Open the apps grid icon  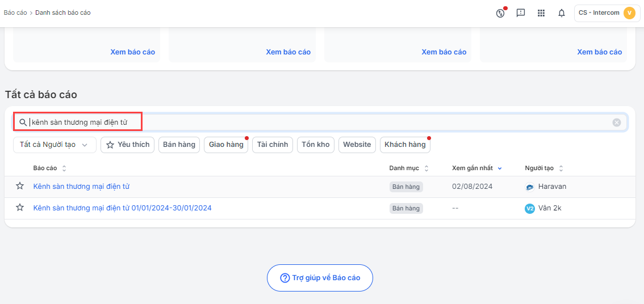pyautogui.click(x=541, y=12)
